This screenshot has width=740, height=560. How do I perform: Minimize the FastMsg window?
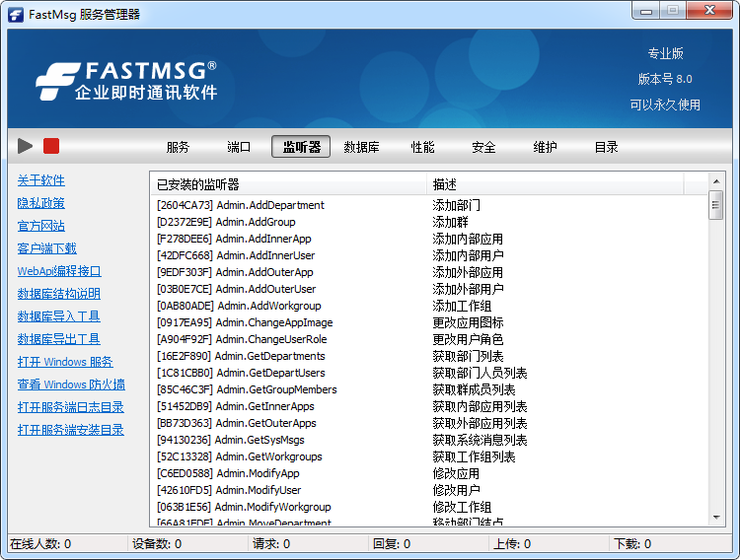pos(645,11)
